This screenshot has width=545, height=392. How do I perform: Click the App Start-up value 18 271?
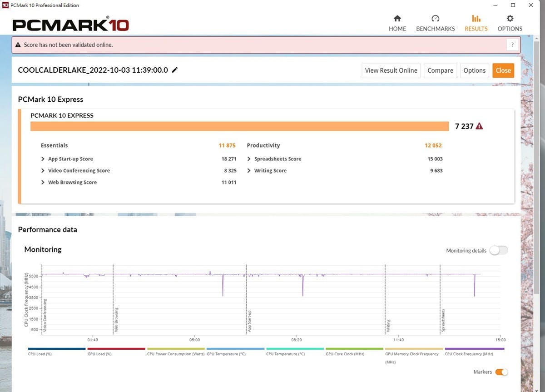point(228,159)
